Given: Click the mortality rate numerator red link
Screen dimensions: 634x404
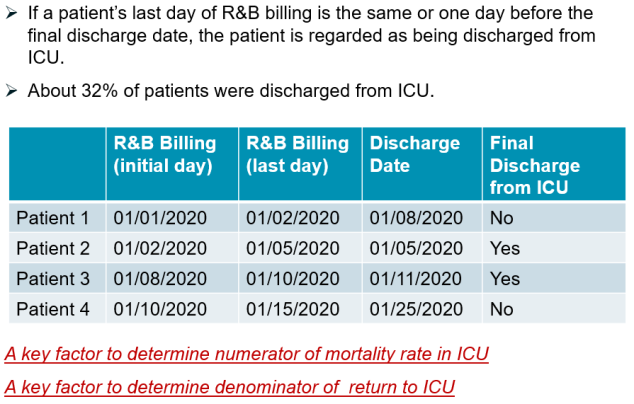Looking at the screenshot, I should pos(246,353).
